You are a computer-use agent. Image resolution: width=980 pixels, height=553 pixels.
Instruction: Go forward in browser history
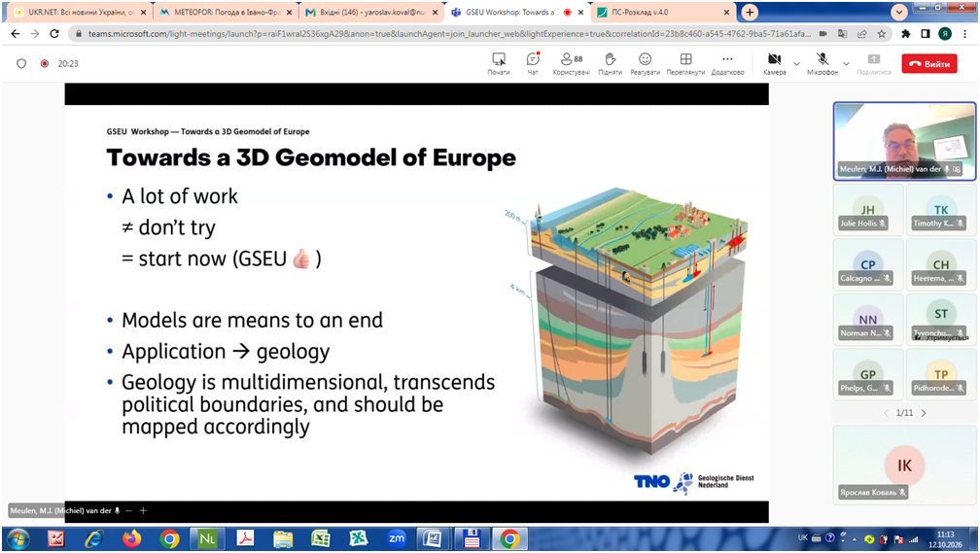coord(35,34)
